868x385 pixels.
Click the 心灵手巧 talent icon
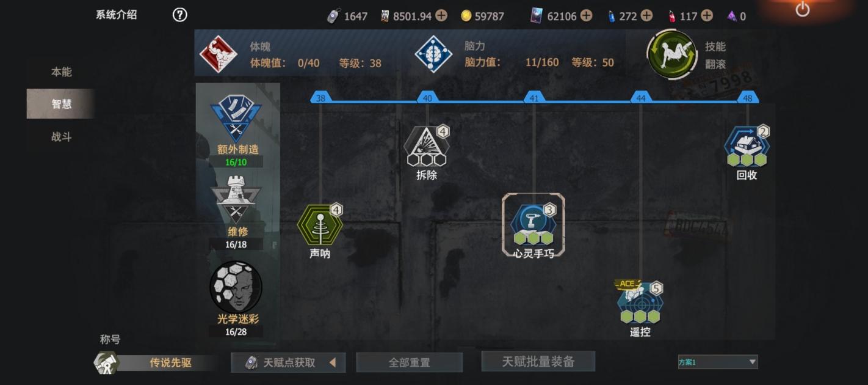pyautogui.click(x=533, y=224)
